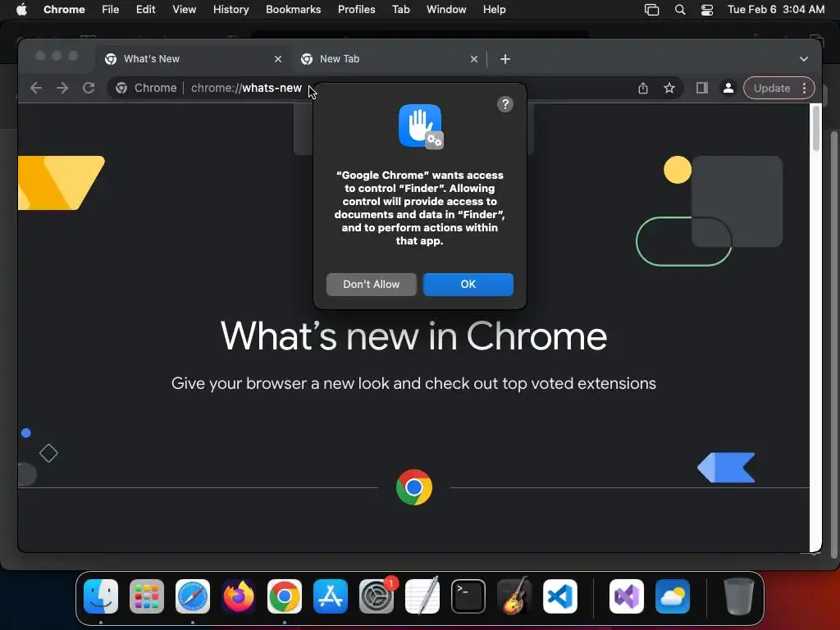Open the View menu
The image size is (840, 630).
[x=185, y=10]
